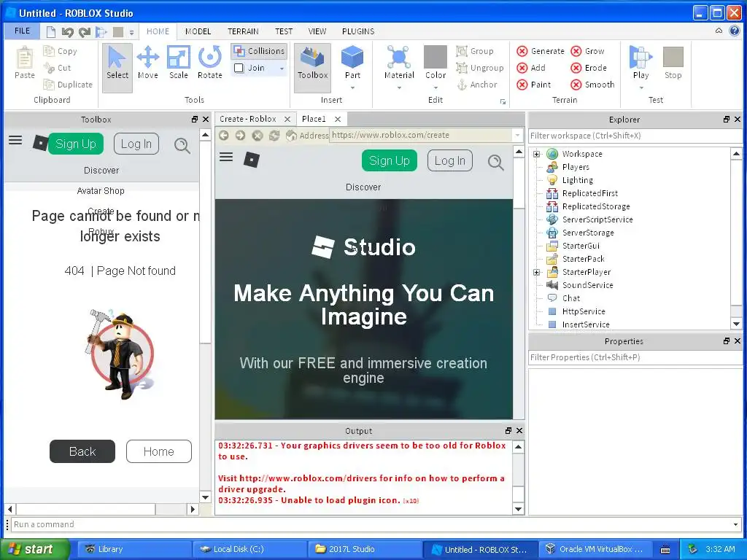Toggle Collisions on or off
The height and width of the screenshot is (560, 747).
tap(259, 51)
